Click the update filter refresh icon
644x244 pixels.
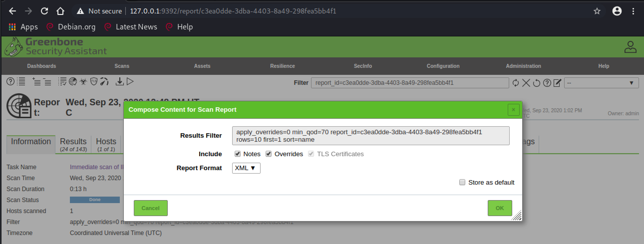pyautogui.click(x=515, y=83)
